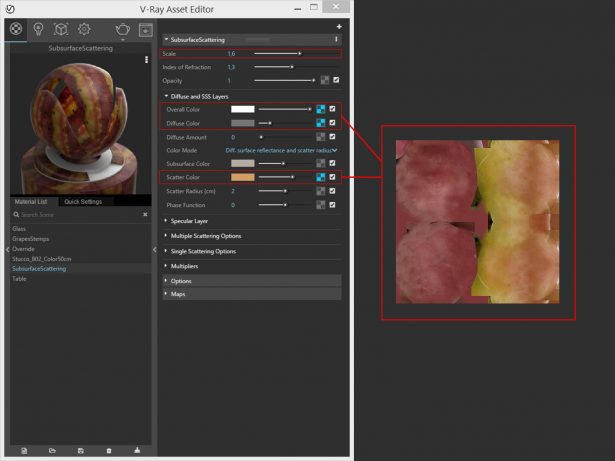Switch to the Quick Settings tab
The image size is (615, 461).
83,202
